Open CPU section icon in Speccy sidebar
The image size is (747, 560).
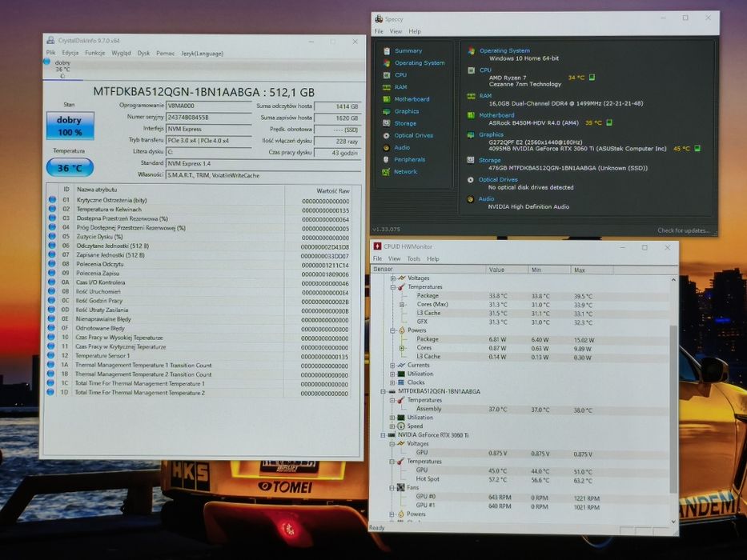tap(387, 74)
